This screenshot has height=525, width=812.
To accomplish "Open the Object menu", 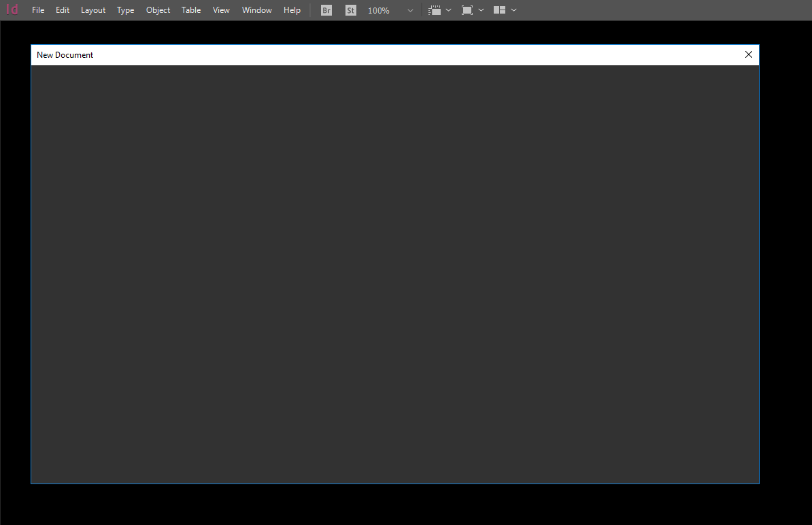I will tap(158, 10).
